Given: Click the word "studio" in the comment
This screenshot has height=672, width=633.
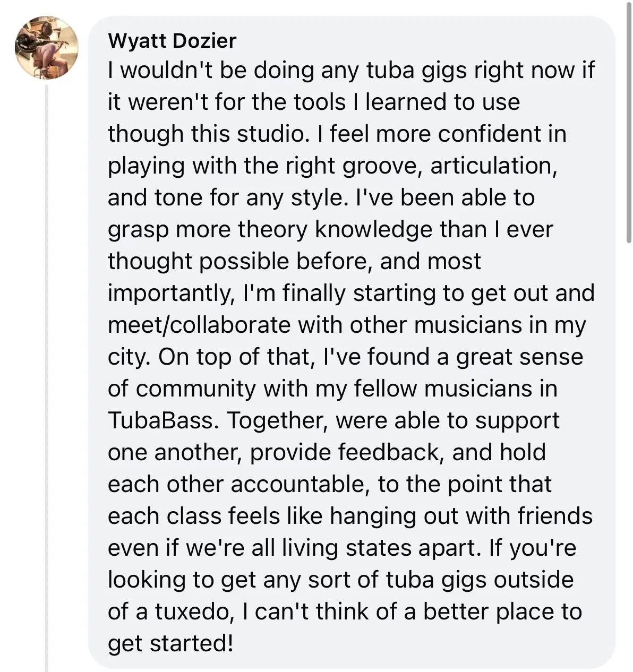Looking at the screenshot, I should tap(270, 134).
